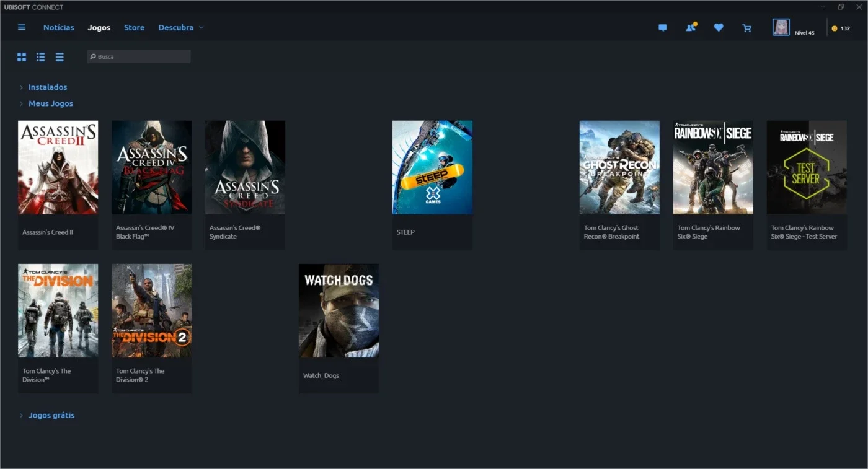This screenshot has width=868, height=469.
Task: Open the shopping cart icon
Action: pyautogui.click(x=746, y=28)
